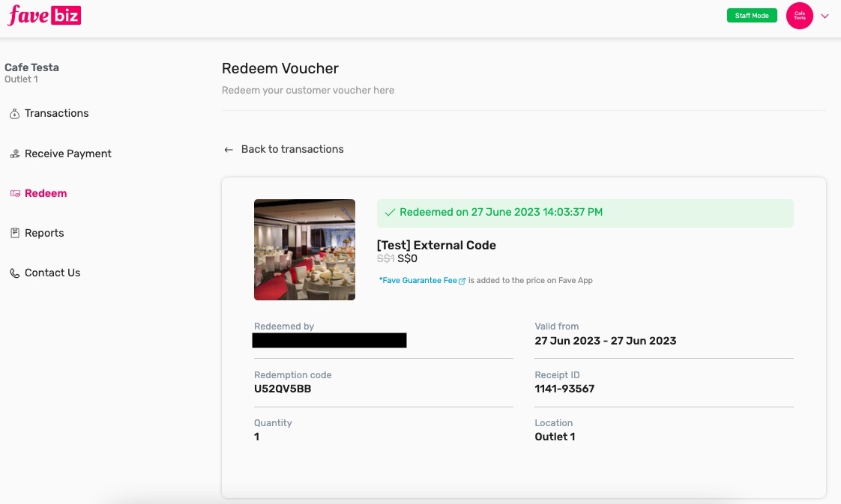Click the Transactions money bag icon
841x504 pixels.
coord(14,114)
